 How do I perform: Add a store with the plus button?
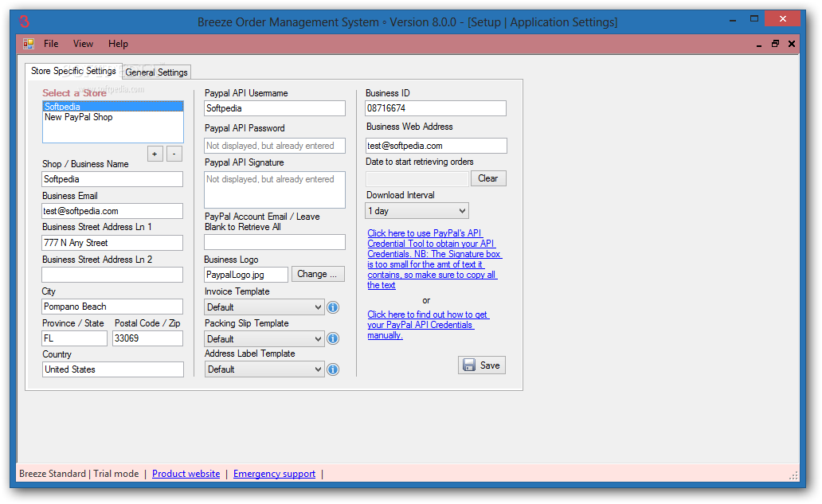155,154
